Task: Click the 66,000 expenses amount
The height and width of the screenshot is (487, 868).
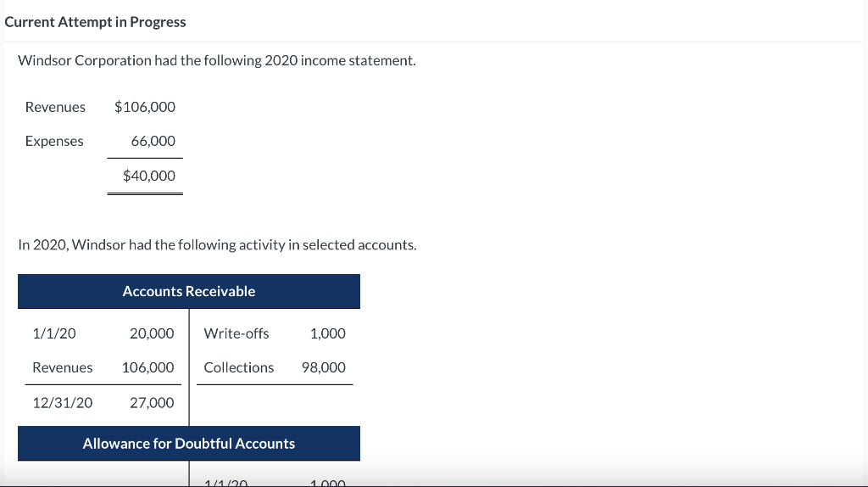Action: 153,142
